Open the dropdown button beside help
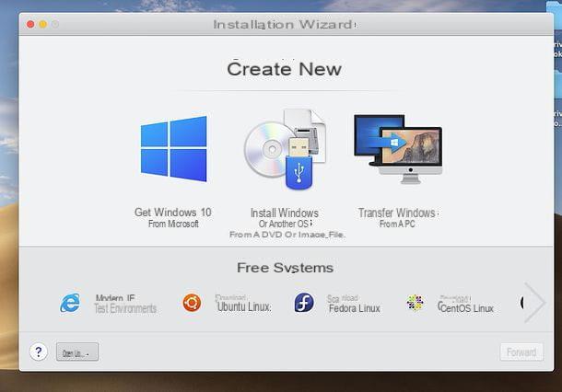This screenshot has height=392, width=562. tap(77, 352)
